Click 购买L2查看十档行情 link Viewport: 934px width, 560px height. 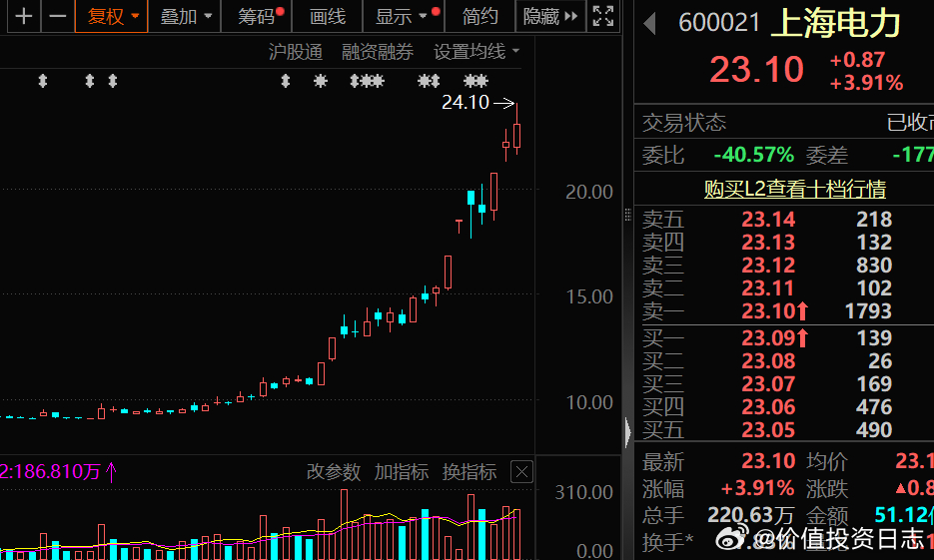pyautogui.click(x=794, y=189)
